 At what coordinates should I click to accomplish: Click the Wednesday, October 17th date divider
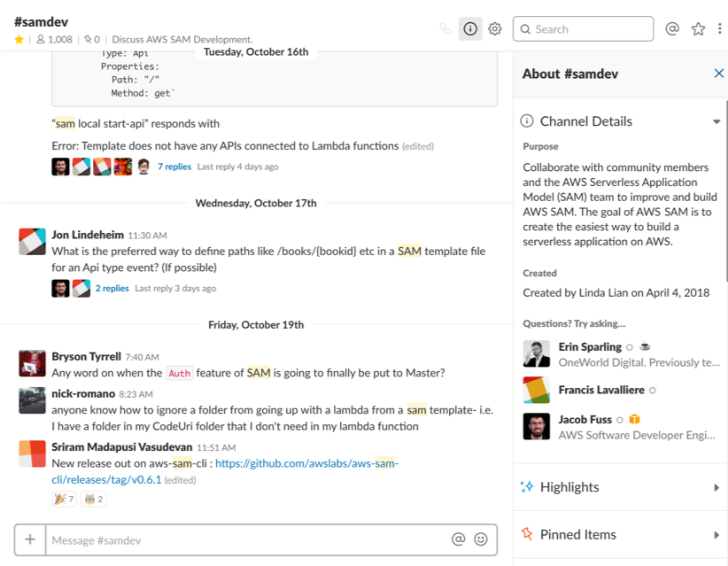[x=256, y=204]
